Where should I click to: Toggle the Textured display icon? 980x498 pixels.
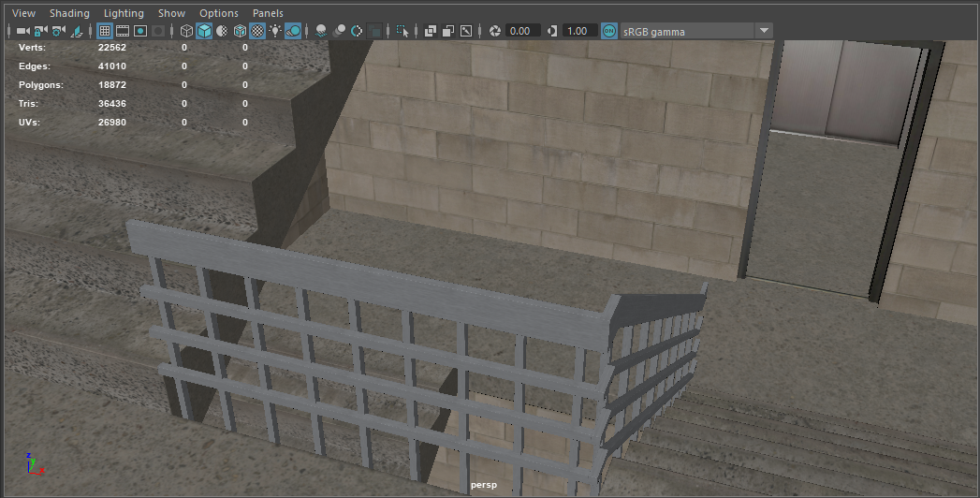(256, 31)
